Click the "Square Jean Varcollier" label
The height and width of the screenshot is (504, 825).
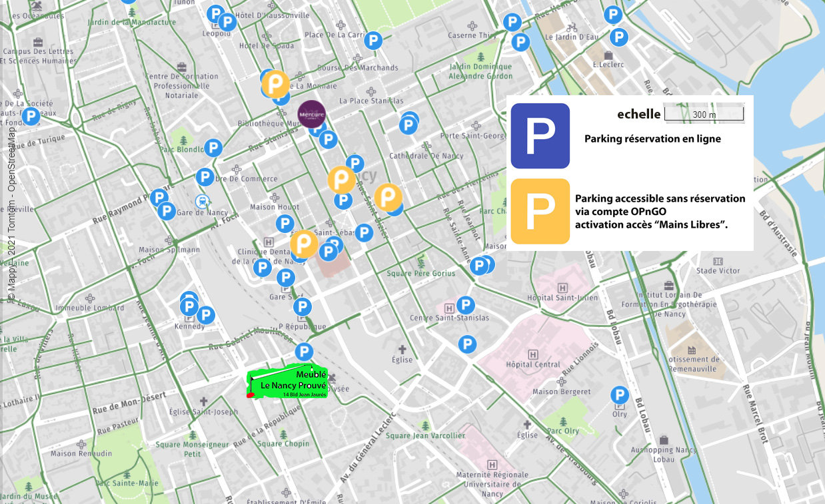424,436
